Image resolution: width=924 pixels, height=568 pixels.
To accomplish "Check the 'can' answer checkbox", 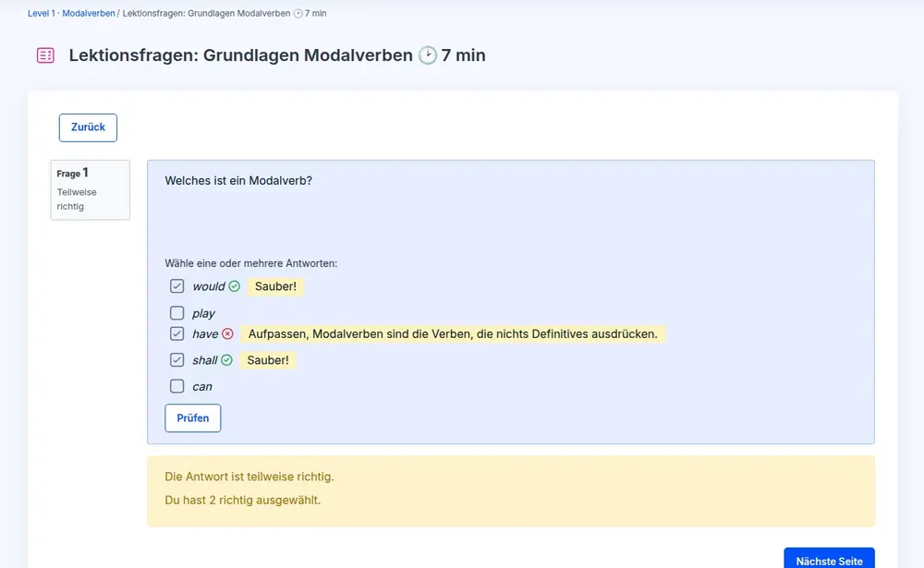I will click(177, 386).
